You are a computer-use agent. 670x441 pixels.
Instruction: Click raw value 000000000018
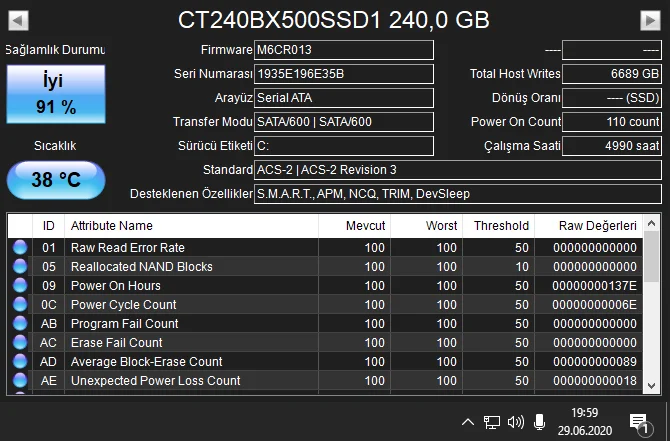[595, 380]
